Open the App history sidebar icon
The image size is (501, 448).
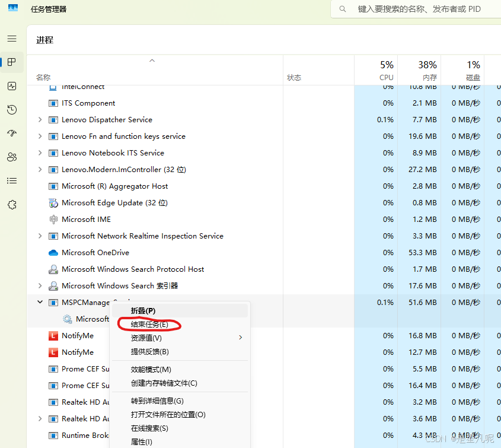click(12, 110)
